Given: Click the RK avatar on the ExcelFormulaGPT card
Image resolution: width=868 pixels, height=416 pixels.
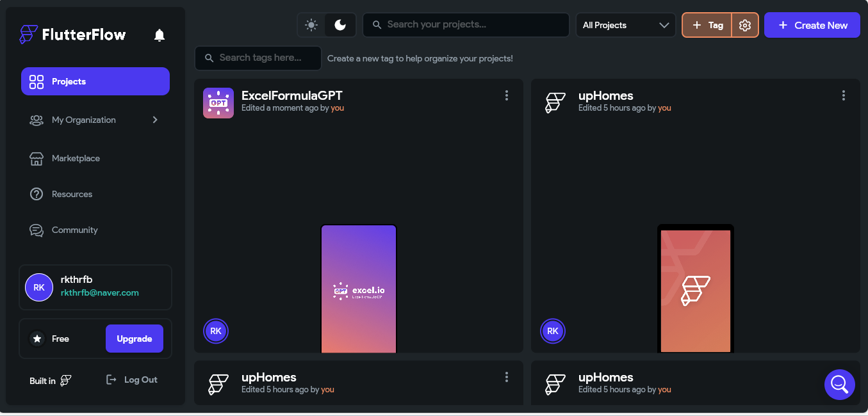Looking at the screenshot, I should [x=216, y=331].
